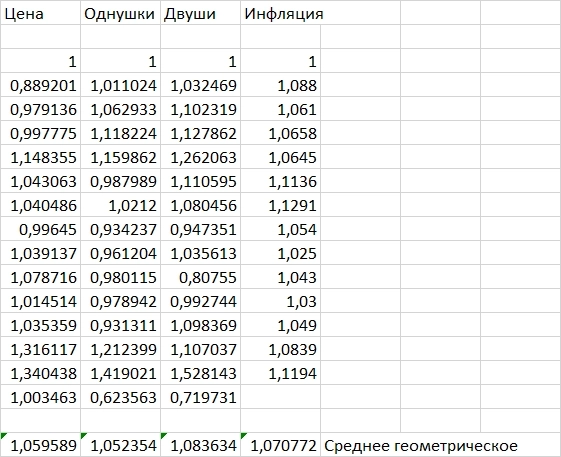The image size is (561, 457).
Task: Click the number 1,078716
Action: pos(43,277)
